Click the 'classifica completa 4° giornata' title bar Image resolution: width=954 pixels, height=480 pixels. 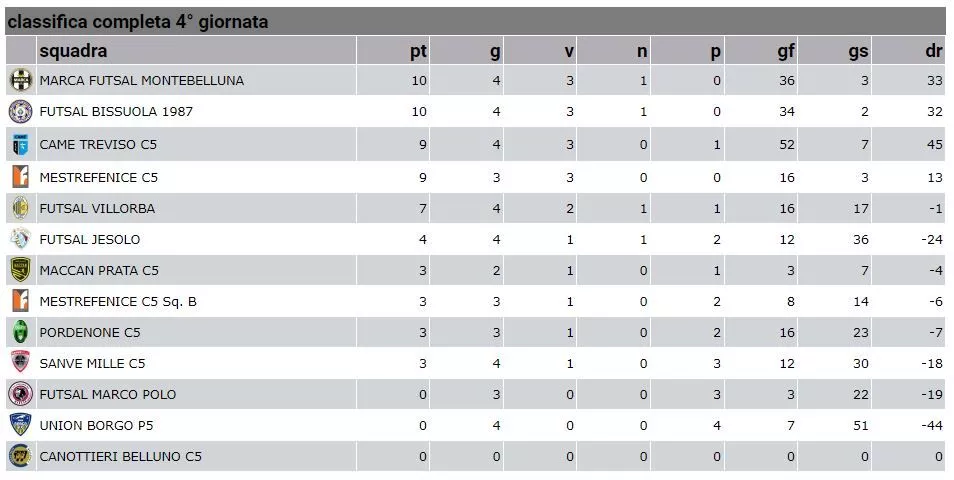(475, 22)
